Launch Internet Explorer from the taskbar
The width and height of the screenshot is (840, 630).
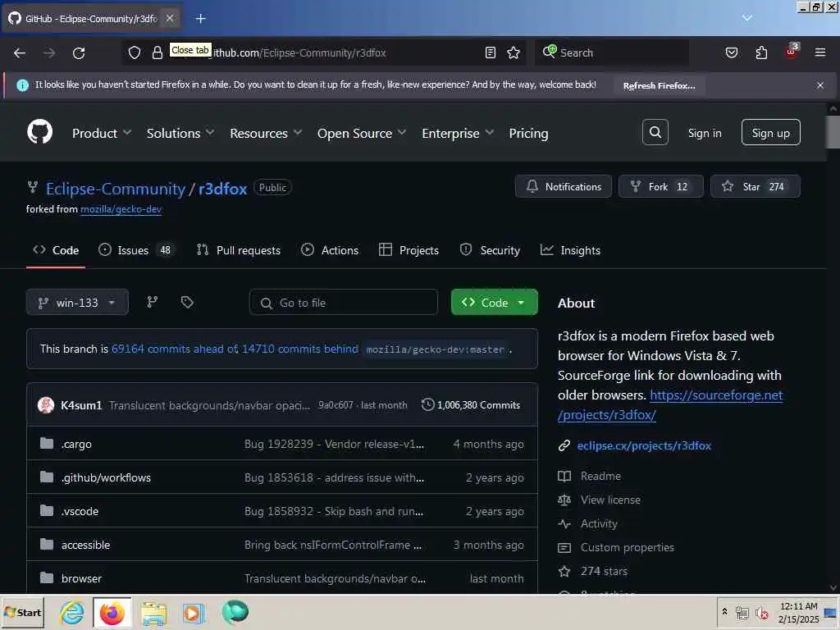tap(72, 612)
